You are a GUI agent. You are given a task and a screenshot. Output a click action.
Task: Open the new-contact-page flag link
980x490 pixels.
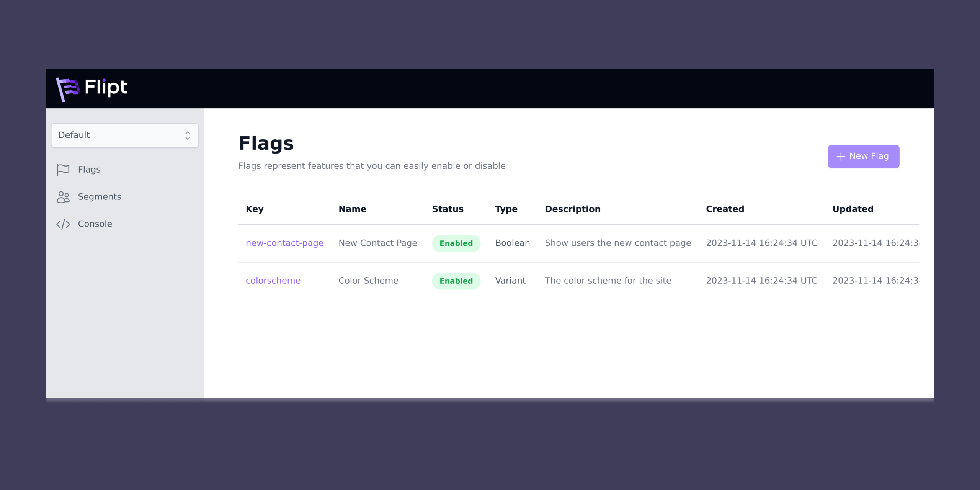pos(284,243)
